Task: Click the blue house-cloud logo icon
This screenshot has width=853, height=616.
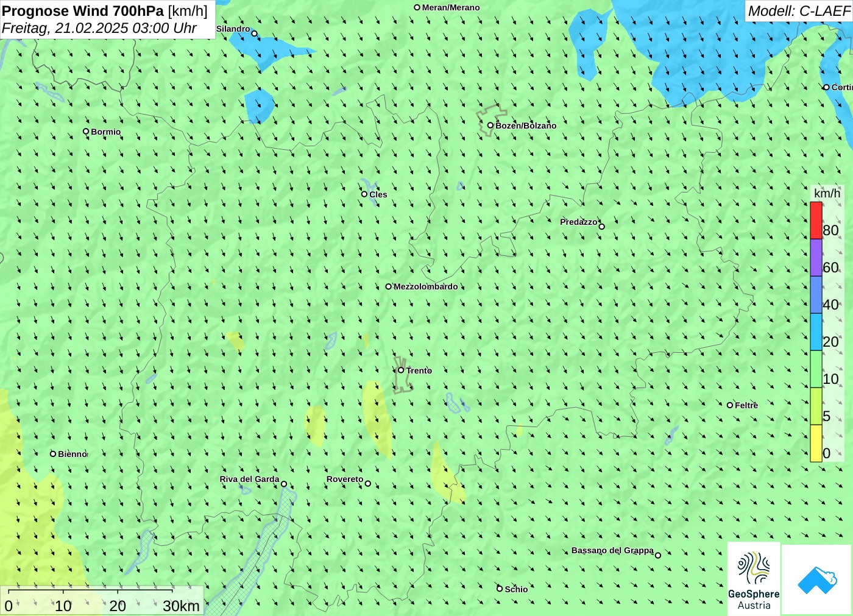Action: 817,580
